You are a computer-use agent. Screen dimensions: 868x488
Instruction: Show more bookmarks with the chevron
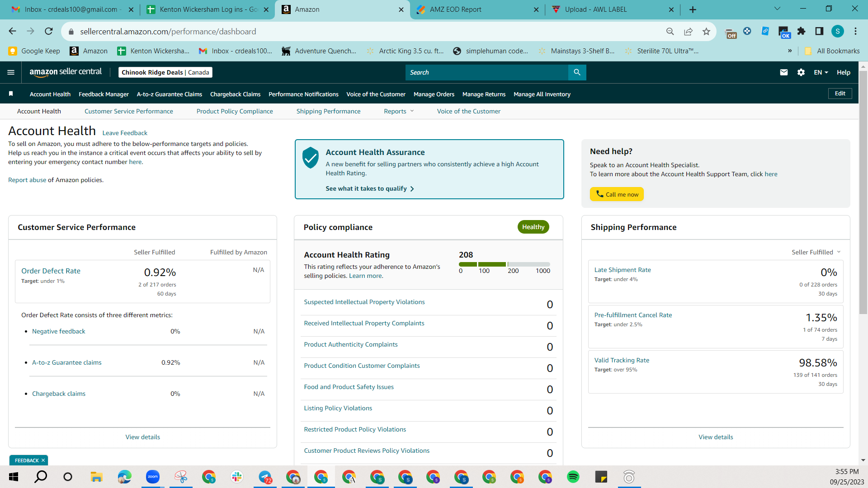pos(790,51)
